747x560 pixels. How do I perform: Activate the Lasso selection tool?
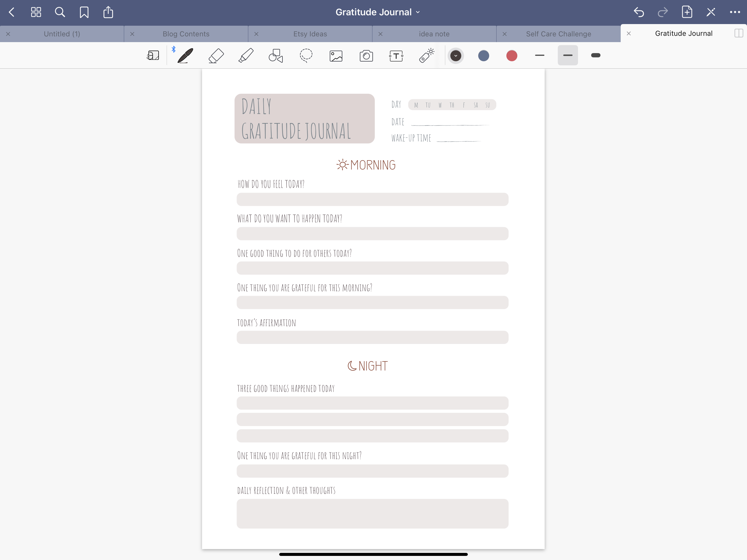click(x=306, y=56)
